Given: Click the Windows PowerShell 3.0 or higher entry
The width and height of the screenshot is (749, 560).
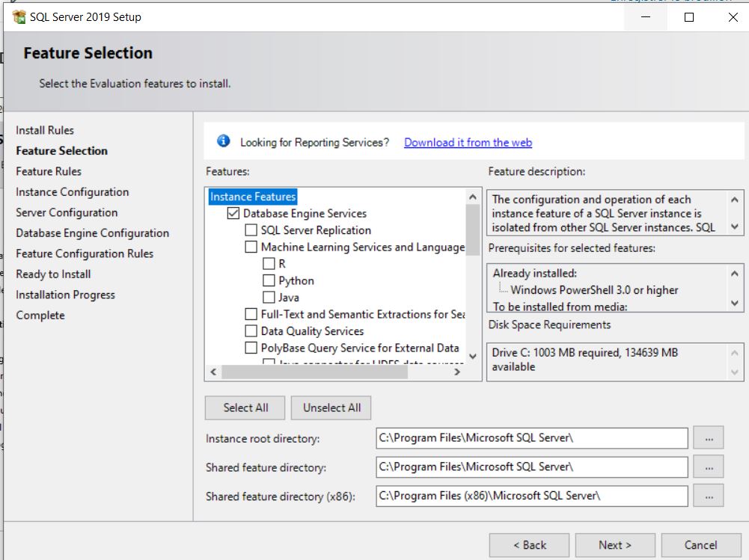Looking at the screenshot, I should 594,290.
